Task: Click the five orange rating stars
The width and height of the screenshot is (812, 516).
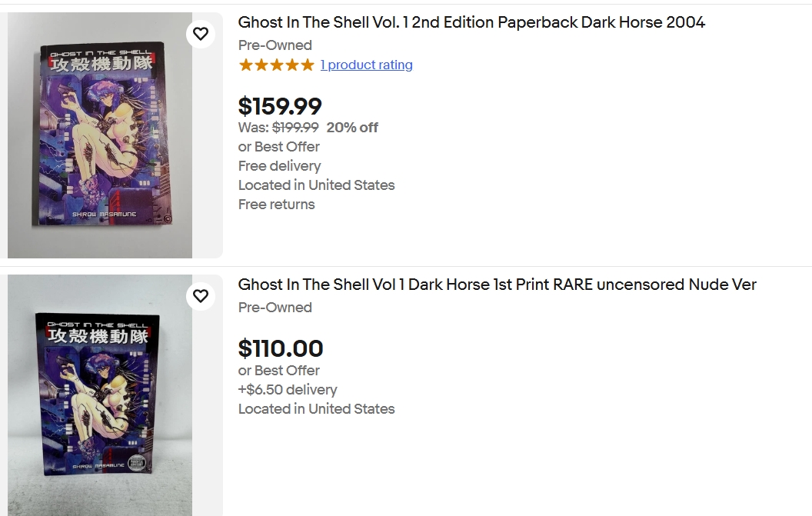Action: coord(276,65)
